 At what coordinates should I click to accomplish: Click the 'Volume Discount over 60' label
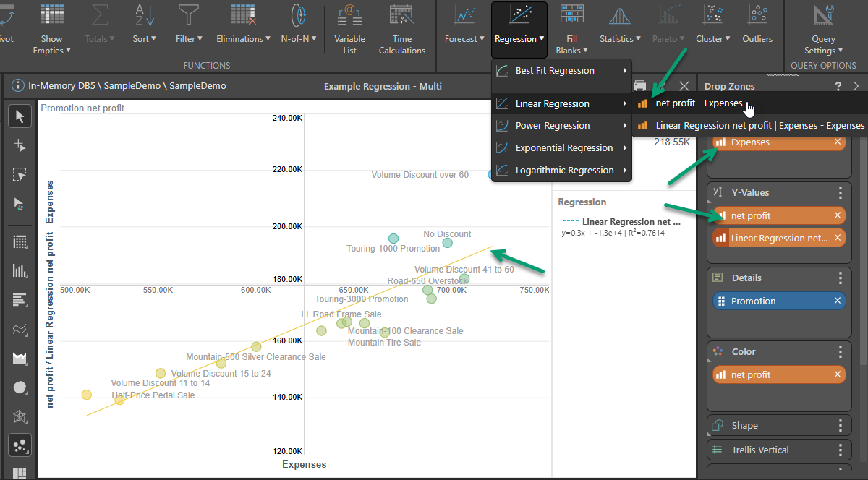(x=420, y=175)
